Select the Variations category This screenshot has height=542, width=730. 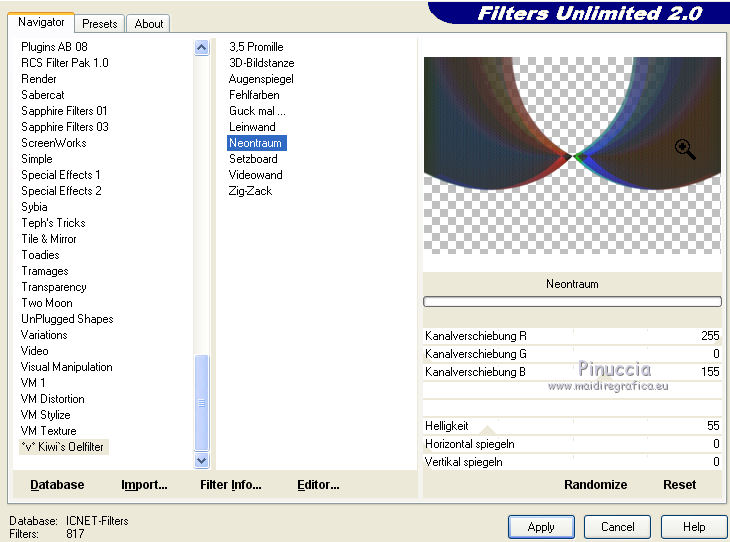(44, 335)
